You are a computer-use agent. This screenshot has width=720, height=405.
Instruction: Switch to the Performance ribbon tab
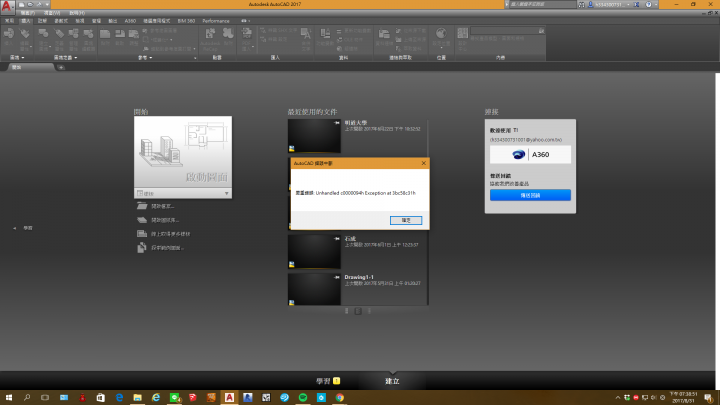click(216, 21)
